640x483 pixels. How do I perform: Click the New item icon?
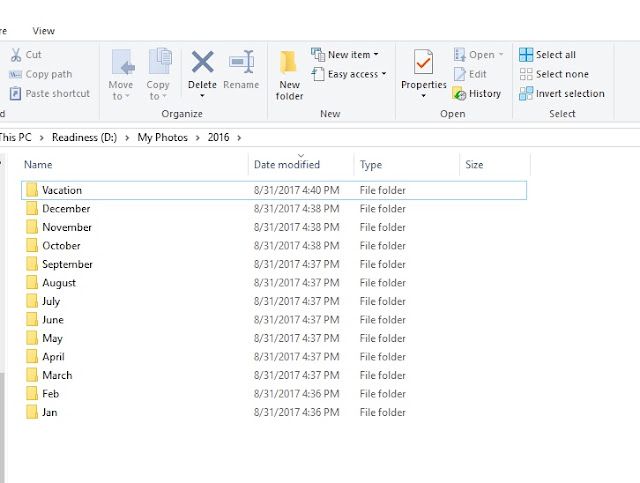318,54
